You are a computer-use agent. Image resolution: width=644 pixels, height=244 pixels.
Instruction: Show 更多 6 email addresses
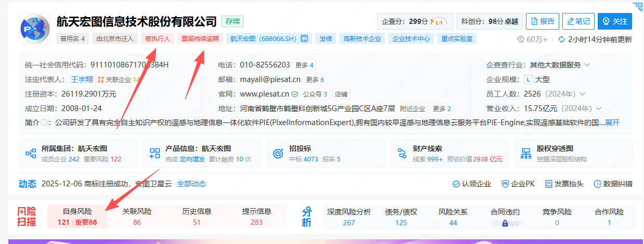point(314,79)
